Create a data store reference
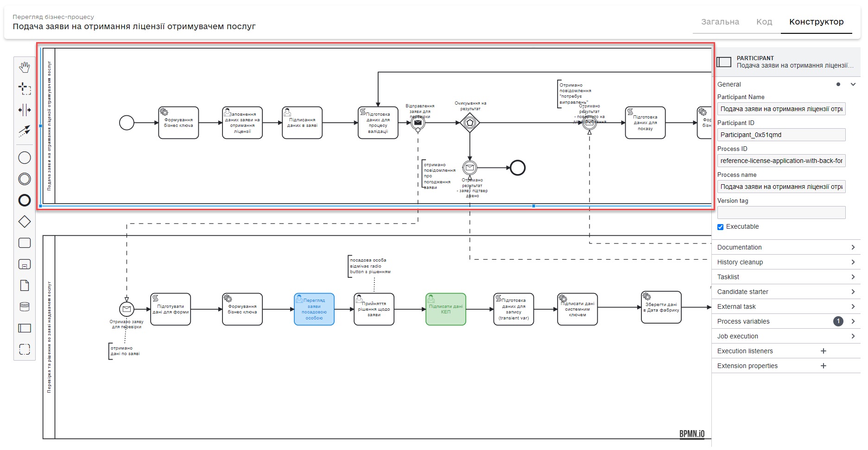The height and width of the screenshot is (450, 868). (x=25, y=306)
